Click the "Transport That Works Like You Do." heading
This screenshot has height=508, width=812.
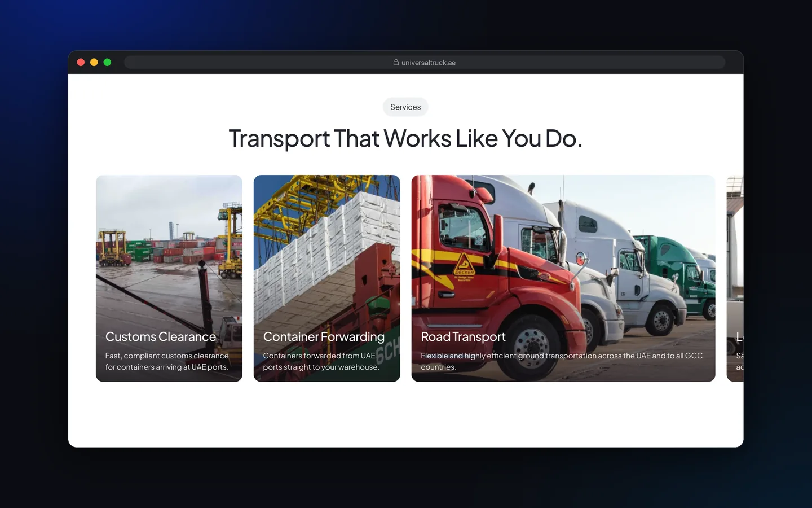click(x=405, y=139)
